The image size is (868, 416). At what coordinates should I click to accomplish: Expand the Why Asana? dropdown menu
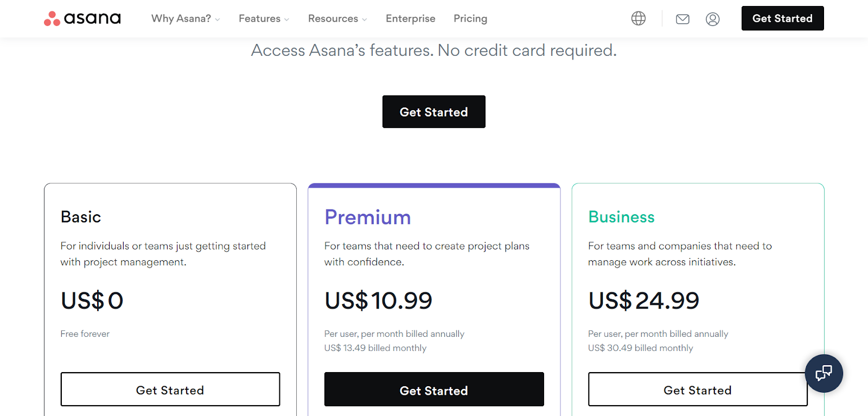coord(186,18)
